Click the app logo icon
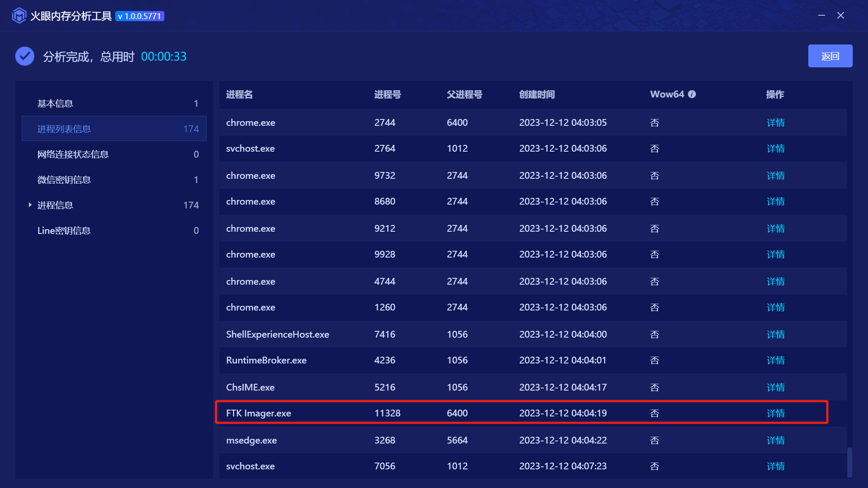 (19, 16)
